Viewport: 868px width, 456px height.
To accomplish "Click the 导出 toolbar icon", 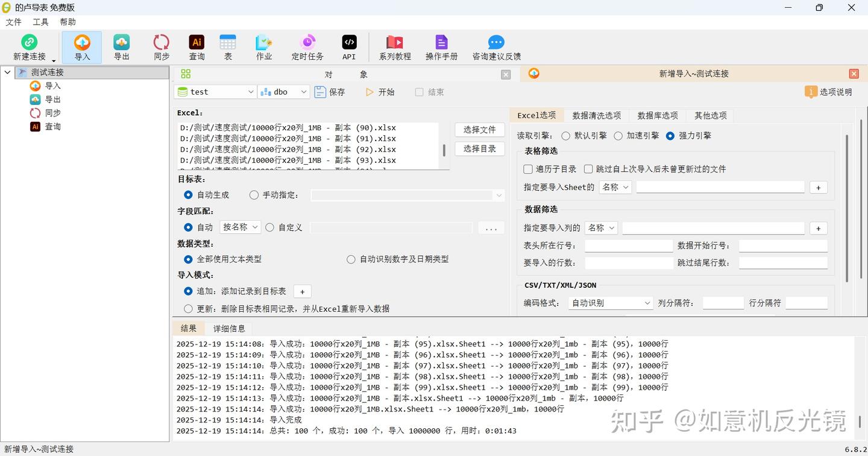I will point(122,42).
